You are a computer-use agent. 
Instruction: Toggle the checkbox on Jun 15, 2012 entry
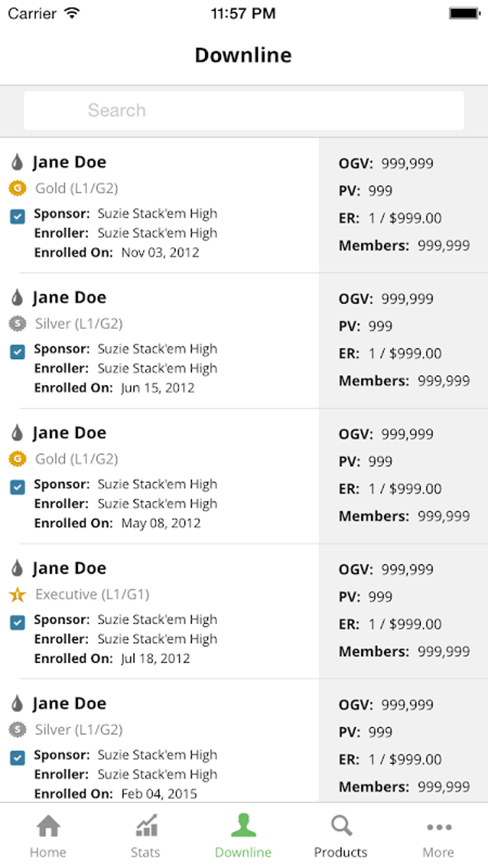(x=18, y=352)
